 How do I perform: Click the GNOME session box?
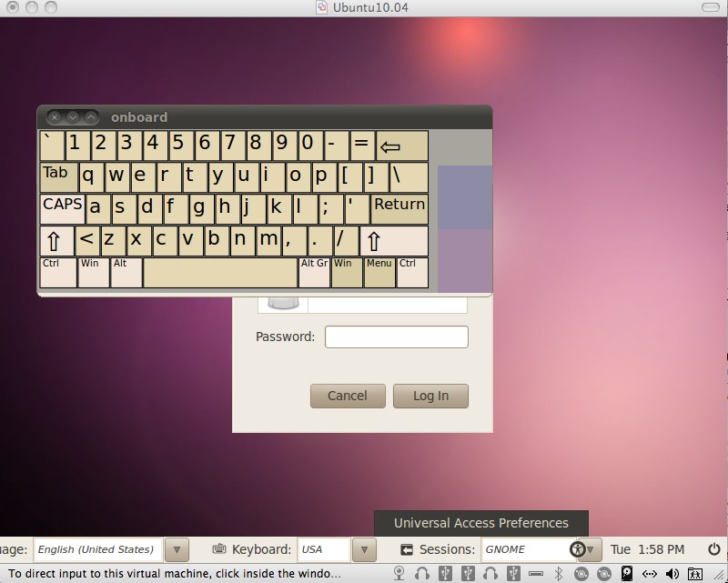pyautogui.click(x=529, y=549)
